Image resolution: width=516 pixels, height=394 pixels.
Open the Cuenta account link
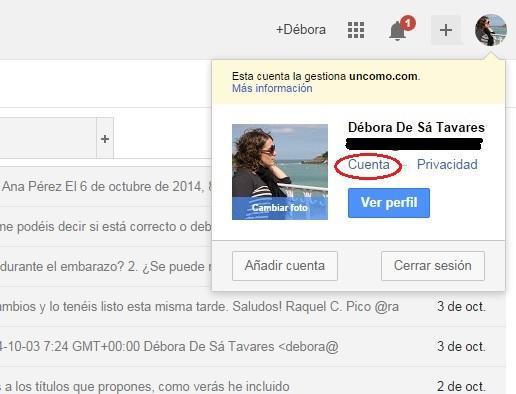point(368,164)
